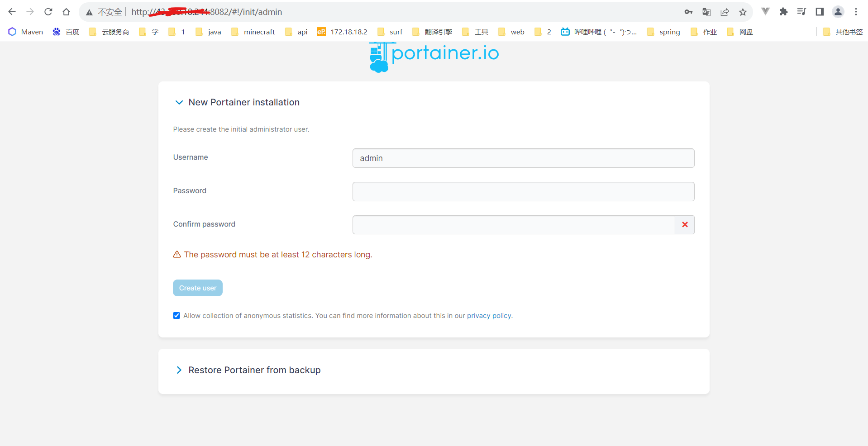The width and height of the screenshot is (868, 446).
Task: Click the not secure warning icon
Action: coord(90,12)
